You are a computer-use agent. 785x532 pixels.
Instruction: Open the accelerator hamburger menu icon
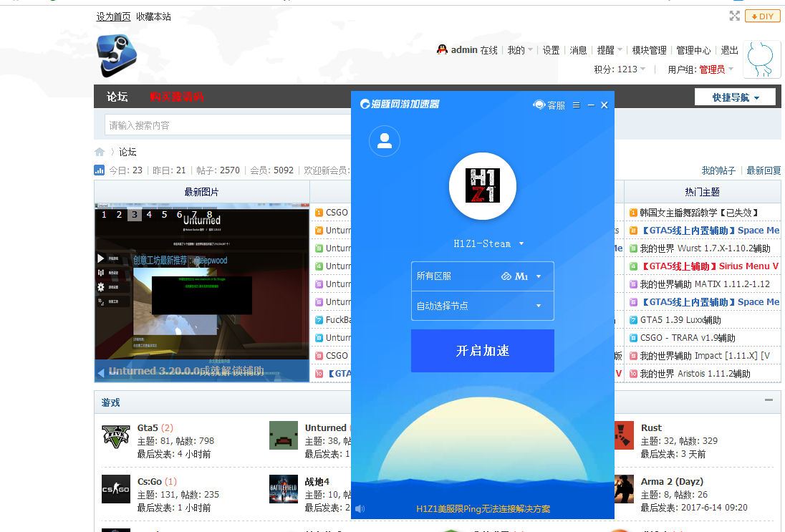[577, 105]
